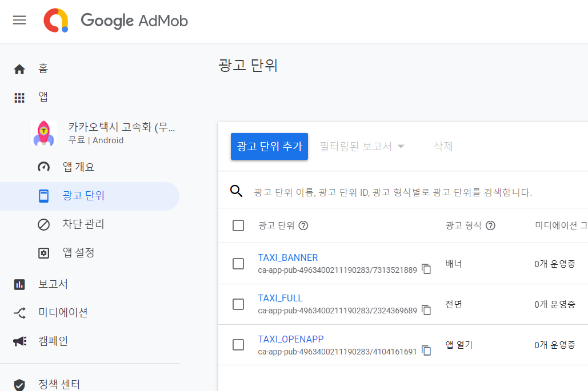Viewport: 588px width, 391px height.
Task: Click the app overview gauge icon
Action: (x=43, y=167)
